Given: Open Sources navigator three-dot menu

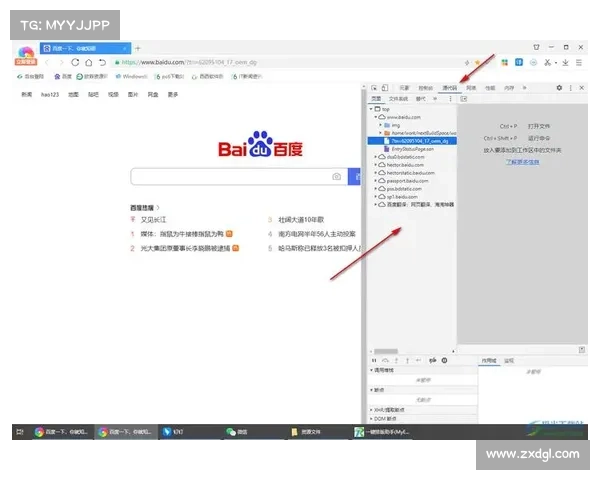Looking at the screenshot, I should pos(450,99).
